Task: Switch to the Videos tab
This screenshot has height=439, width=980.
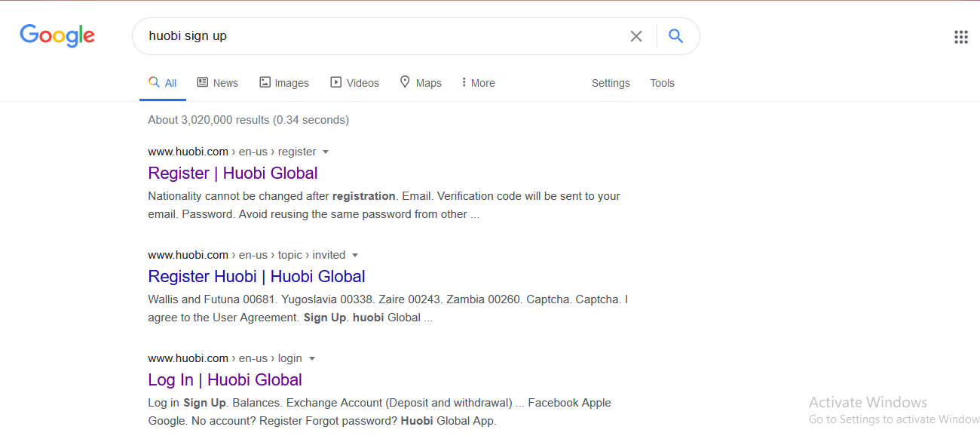Action: 355,83
